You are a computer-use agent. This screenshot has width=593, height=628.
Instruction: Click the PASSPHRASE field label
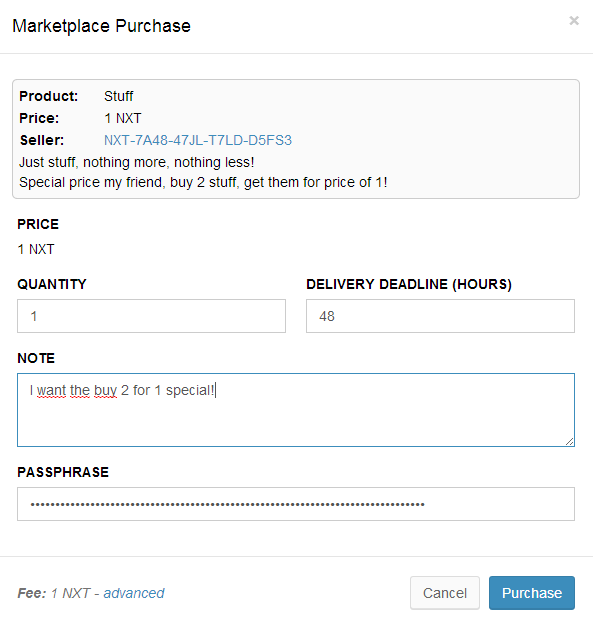tap(63, 472)
